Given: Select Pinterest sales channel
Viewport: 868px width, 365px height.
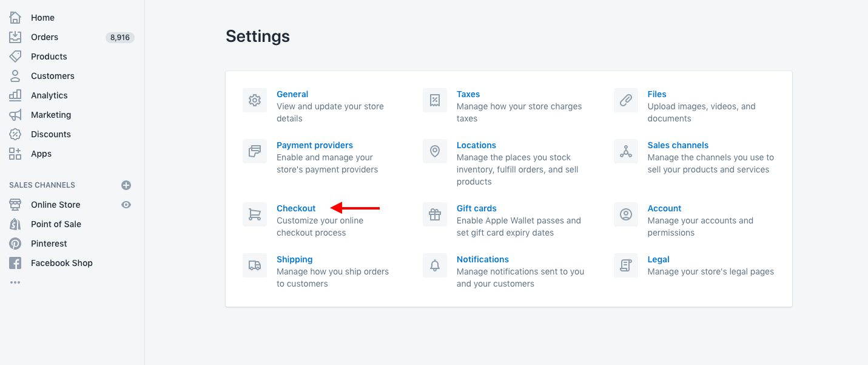Looking at the screenshot, I should point(49,244).
